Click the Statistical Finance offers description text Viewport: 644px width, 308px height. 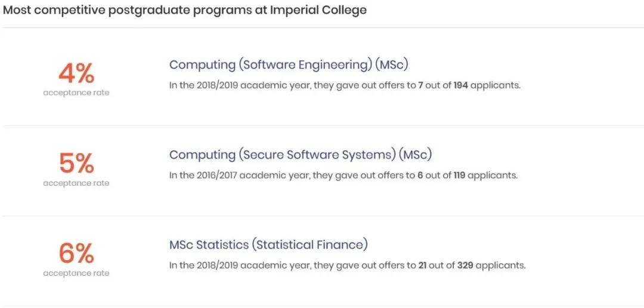click(x=348, y=266)
